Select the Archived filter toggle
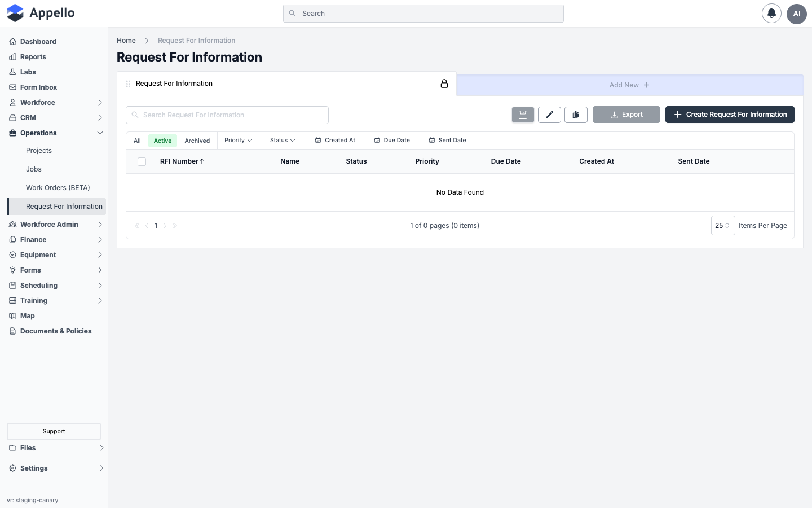The height and width of the screenshot is (518, 812). (x=197, y=141)
